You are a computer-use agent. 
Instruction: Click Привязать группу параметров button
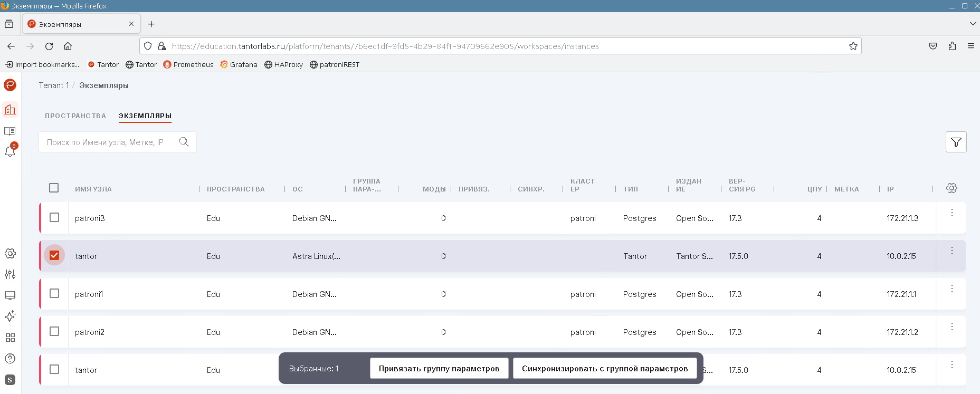tap(439, 368)
